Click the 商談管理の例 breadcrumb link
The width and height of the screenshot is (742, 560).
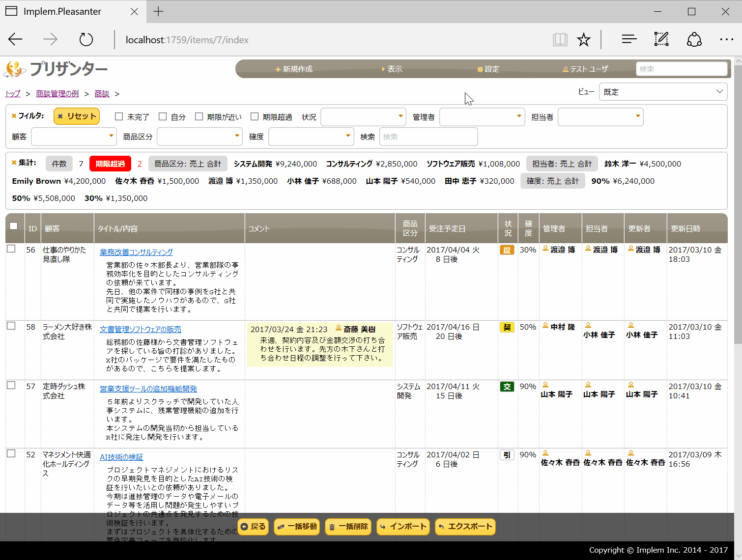57,93
